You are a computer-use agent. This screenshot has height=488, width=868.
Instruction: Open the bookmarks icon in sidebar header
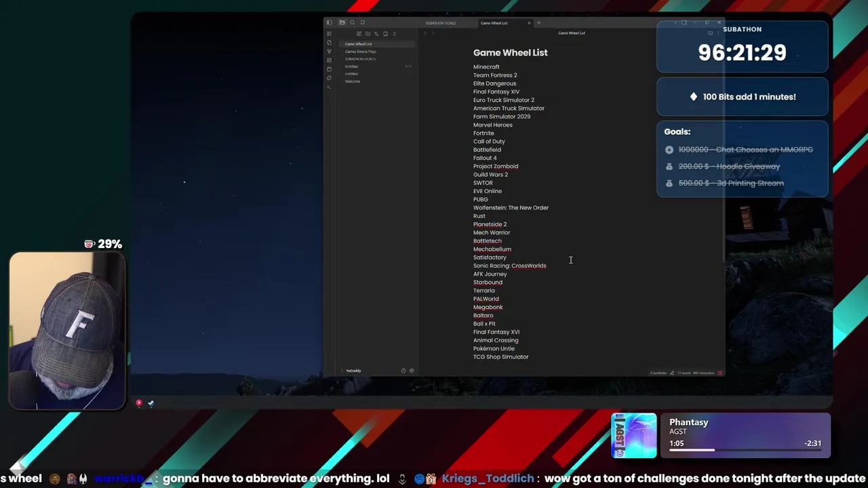click(x=362, y=22)
